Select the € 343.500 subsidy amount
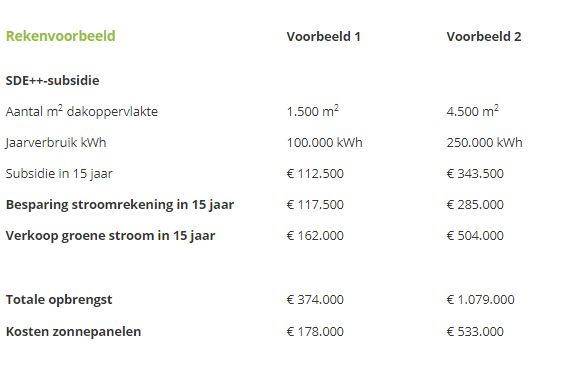This screenshot has width=580, height=367. (475, 174)
